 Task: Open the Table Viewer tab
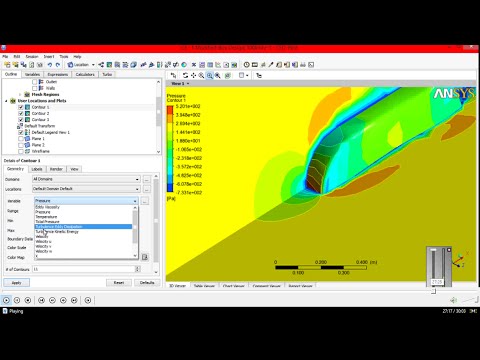(204, 286)
